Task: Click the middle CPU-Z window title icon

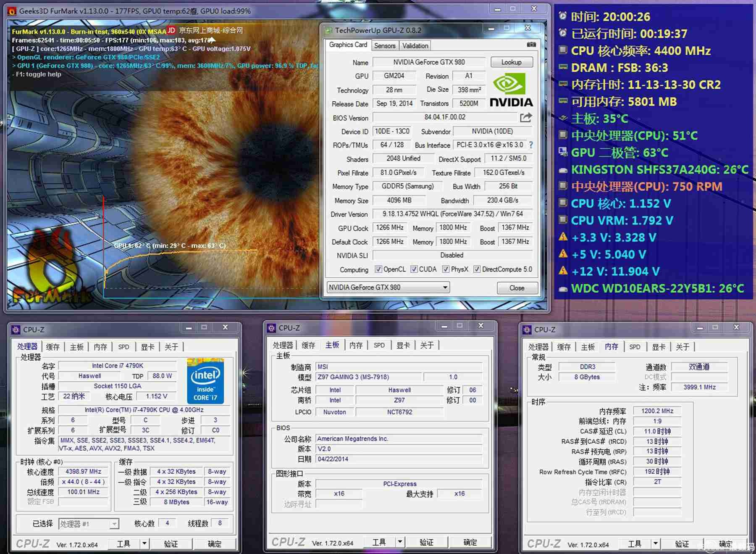Action: click(271, 328)
